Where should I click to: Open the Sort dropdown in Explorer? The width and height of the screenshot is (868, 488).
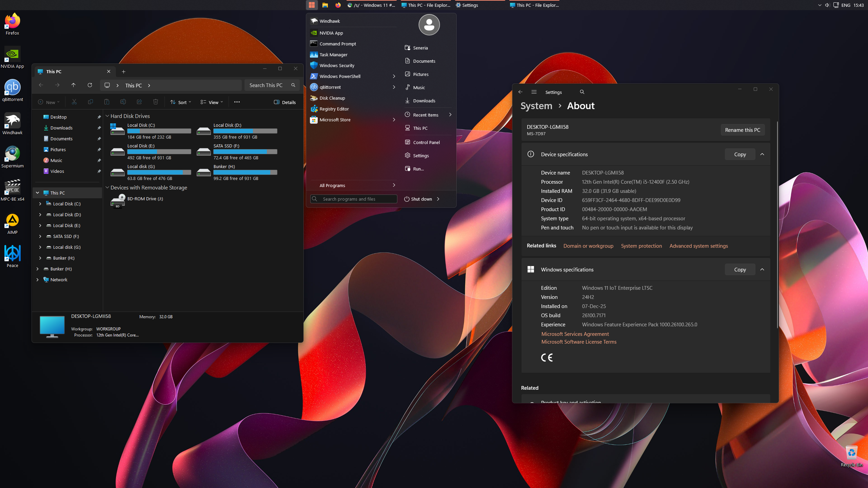click(181, 102)
